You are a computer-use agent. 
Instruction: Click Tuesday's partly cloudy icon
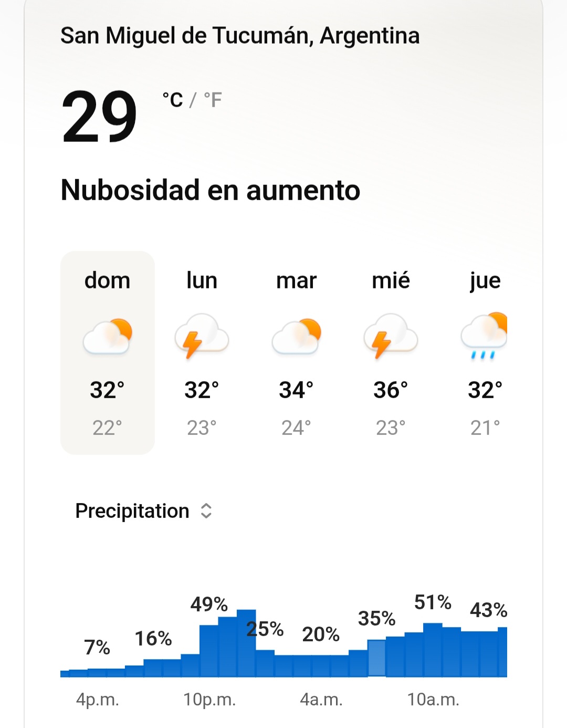(x=296, y=336)
